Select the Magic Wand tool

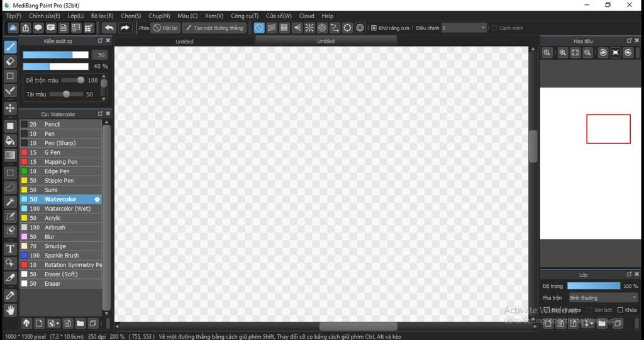[10, 201]
